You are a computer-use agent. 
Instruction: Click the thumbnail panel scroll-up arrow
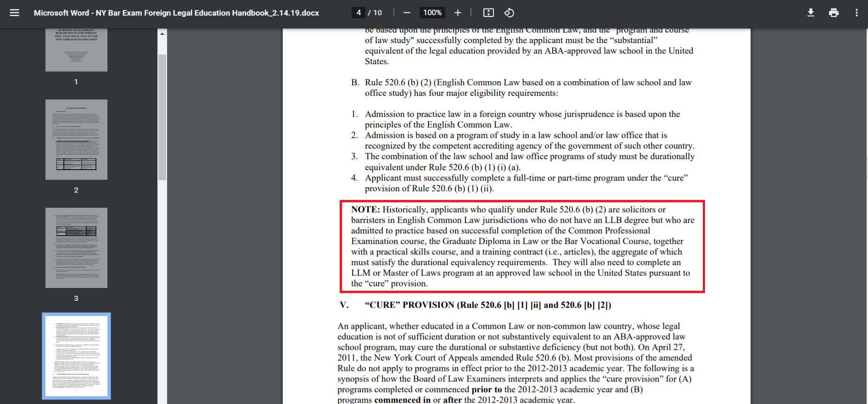click(162, 33)
